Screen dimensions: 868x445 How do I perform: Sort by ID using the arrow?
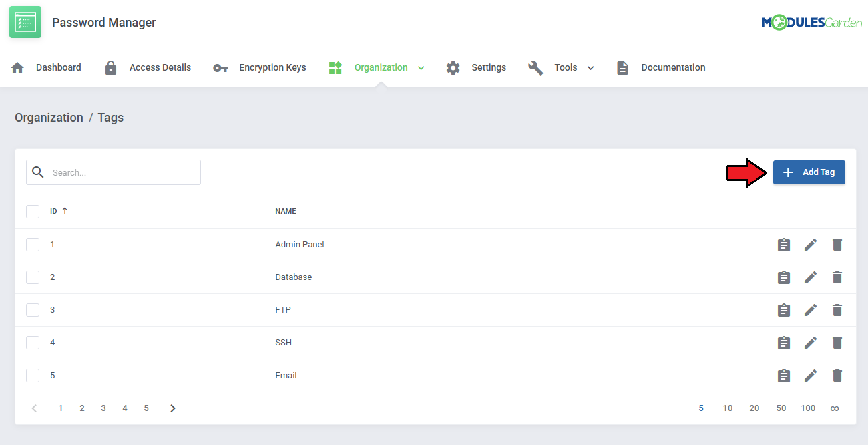pyautogui.click(x=65, y=211)
